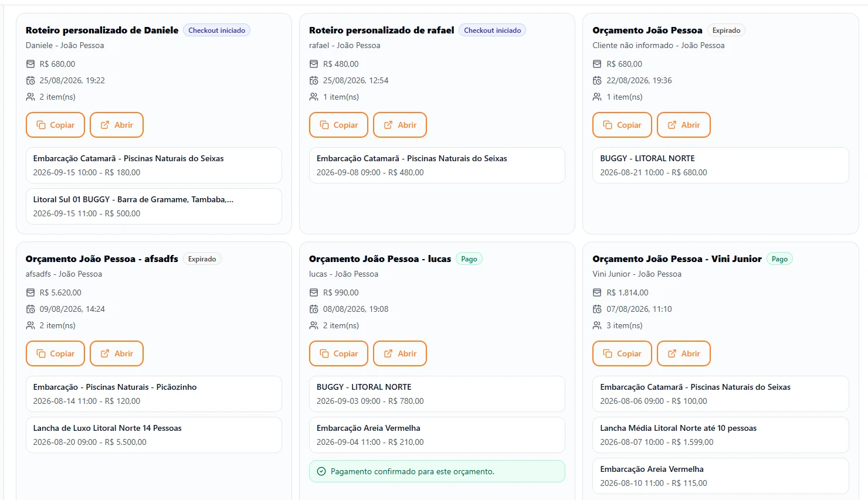Click Checkout iniciado badge on rafael's card
The height and width of the screenshot is (500, 868).
(x=493, y=30)
